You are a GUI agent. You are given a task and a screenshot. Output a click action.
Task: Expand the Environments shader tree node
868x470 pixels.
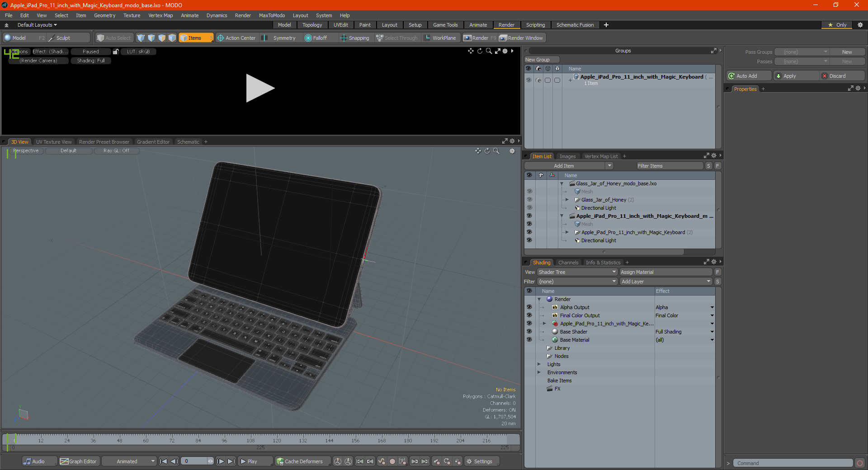(x=539, y=372)
